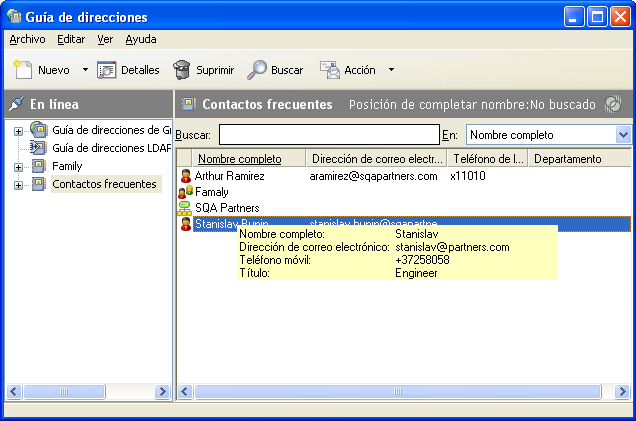Open the Archivo menu
636x421 pixels.
(27, 39)
